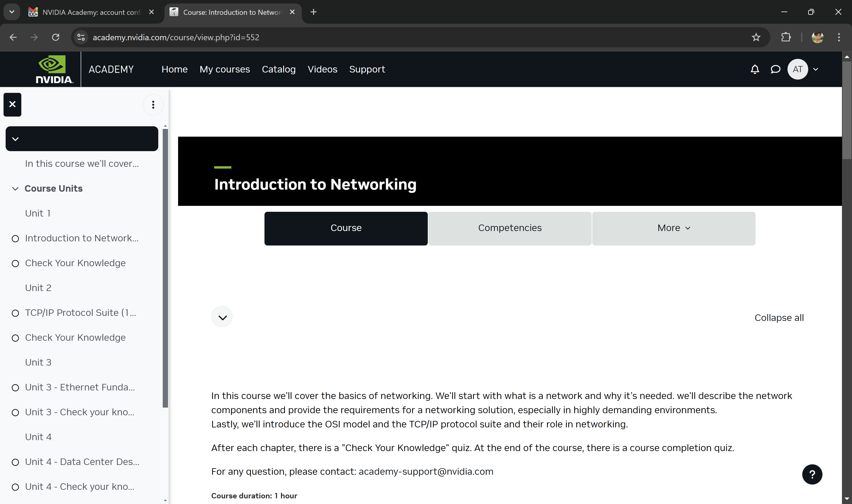This screenshot has height=504, width=852.
Task: Close the course index sidebar
Action: pos(12,104)
